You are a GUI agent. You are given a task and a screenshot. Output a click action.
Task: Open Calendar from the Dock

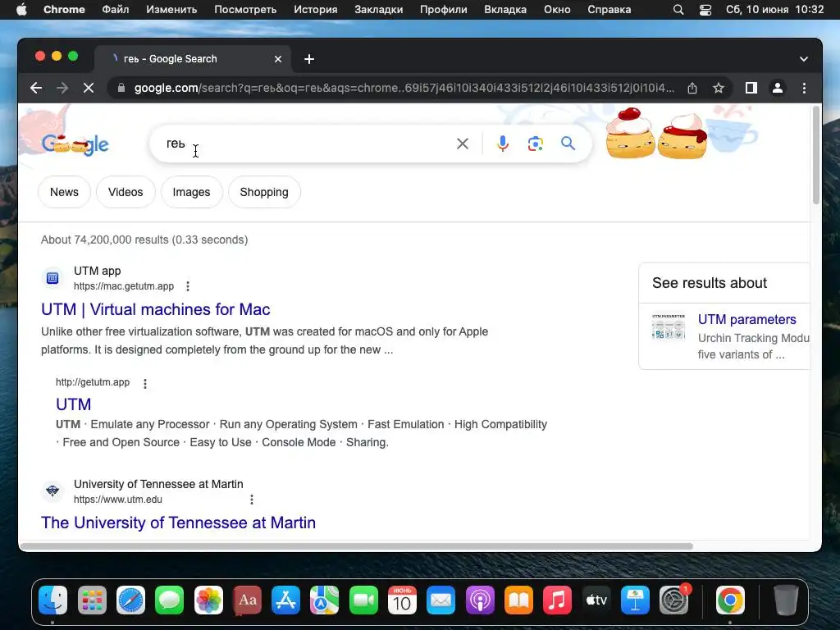402,600
